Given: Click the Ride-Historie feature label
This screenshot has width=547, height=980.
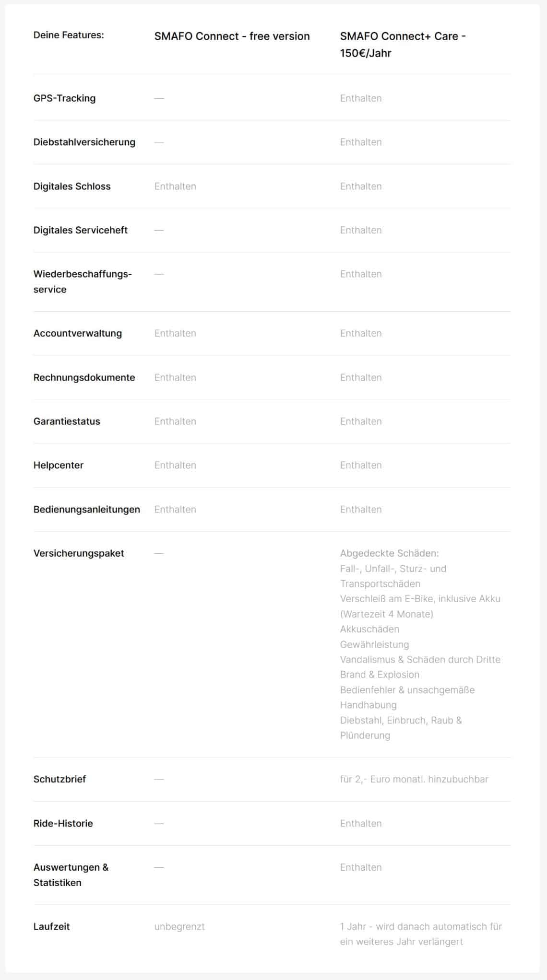Looking at the screenshot, I should pyautogui.click(x=63, y=823).
